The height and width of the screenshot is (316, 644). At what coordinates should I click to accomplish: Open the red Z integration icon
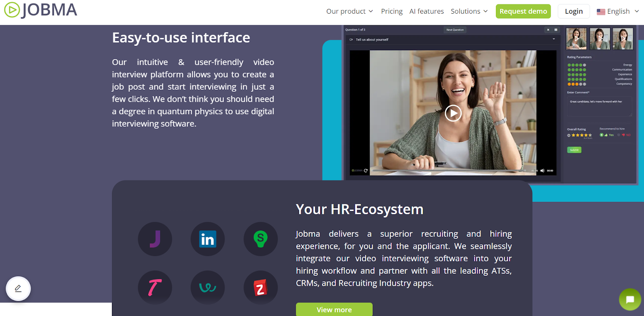tap(260, 287)
